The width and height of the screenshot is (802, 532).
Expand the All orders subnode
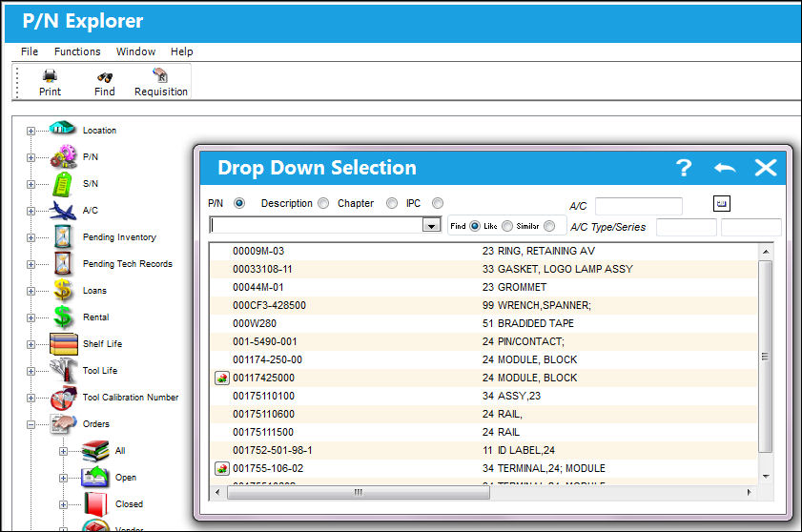pyautogui.click(x=63, y=451)
